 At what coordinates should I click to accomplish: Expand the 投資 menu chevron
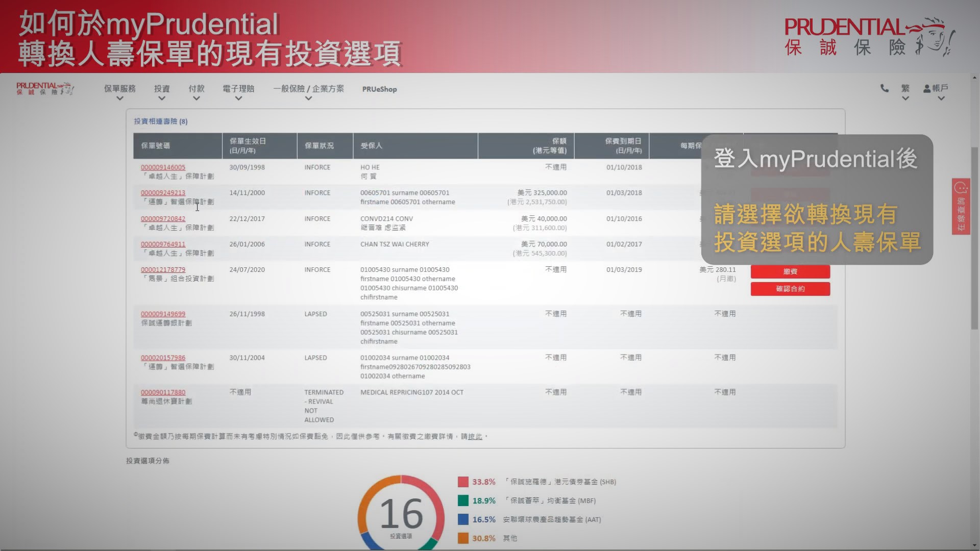(x=162, y=98)
